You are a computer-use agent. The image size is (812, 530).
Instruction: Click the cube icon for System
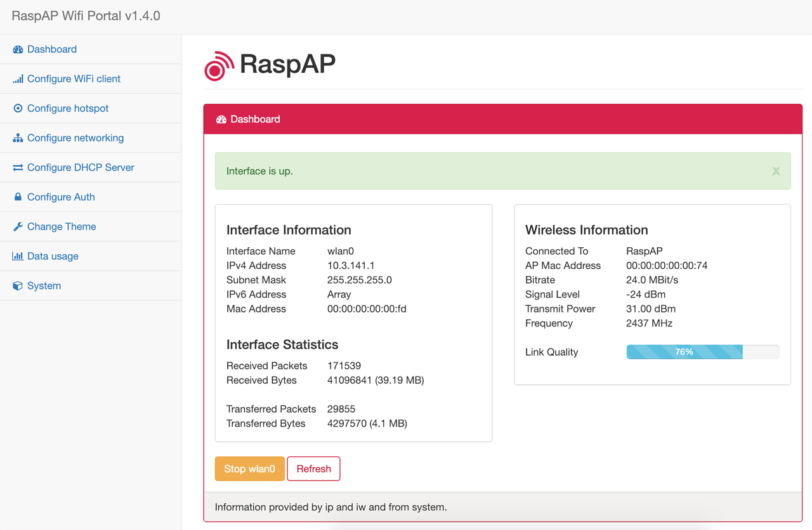[18, 286]
